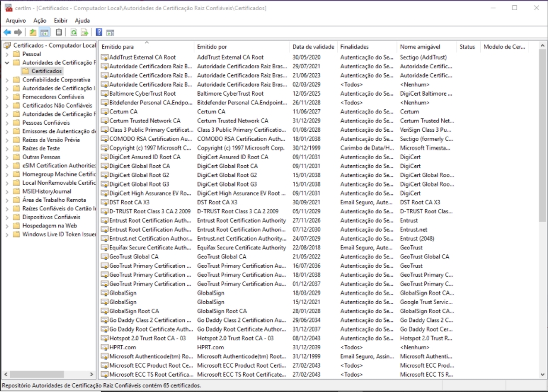Viewport: 548px width, 392px height.
Task: Click the Refresh toolbar icon
Action: tap(74, 33)
